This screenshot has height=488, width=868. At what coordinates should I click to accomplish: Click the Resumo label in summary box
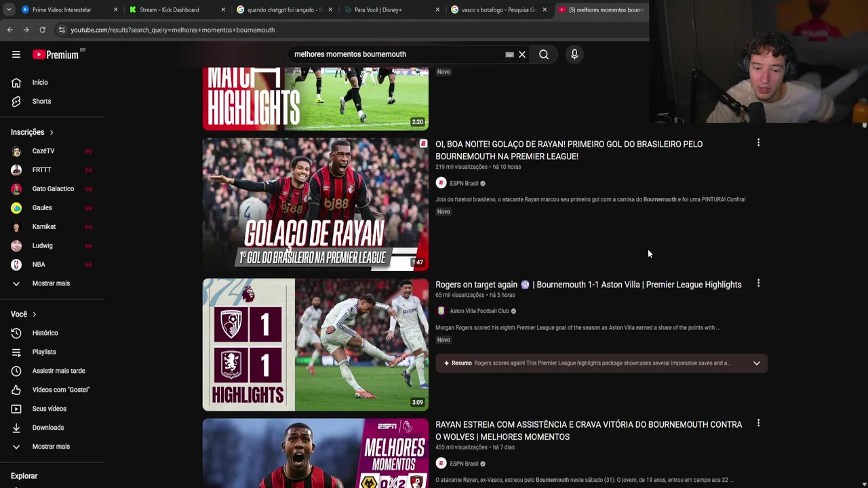click(x=462, y=363)
